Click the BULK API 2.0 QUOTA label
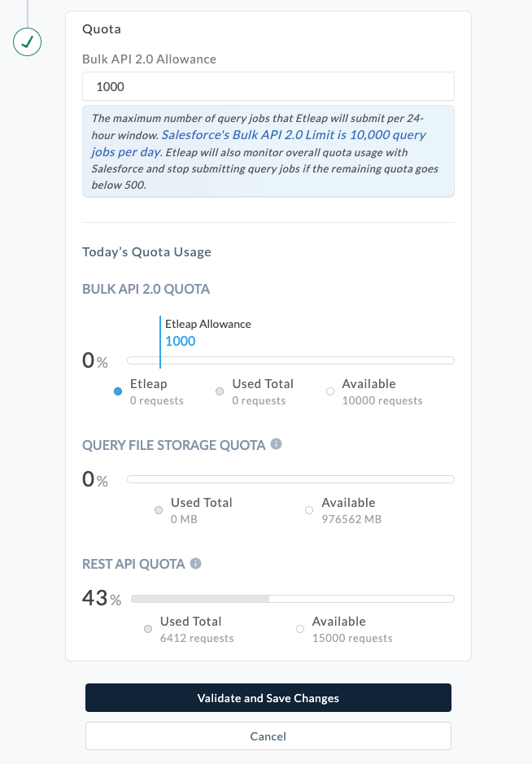 [146, 289]
